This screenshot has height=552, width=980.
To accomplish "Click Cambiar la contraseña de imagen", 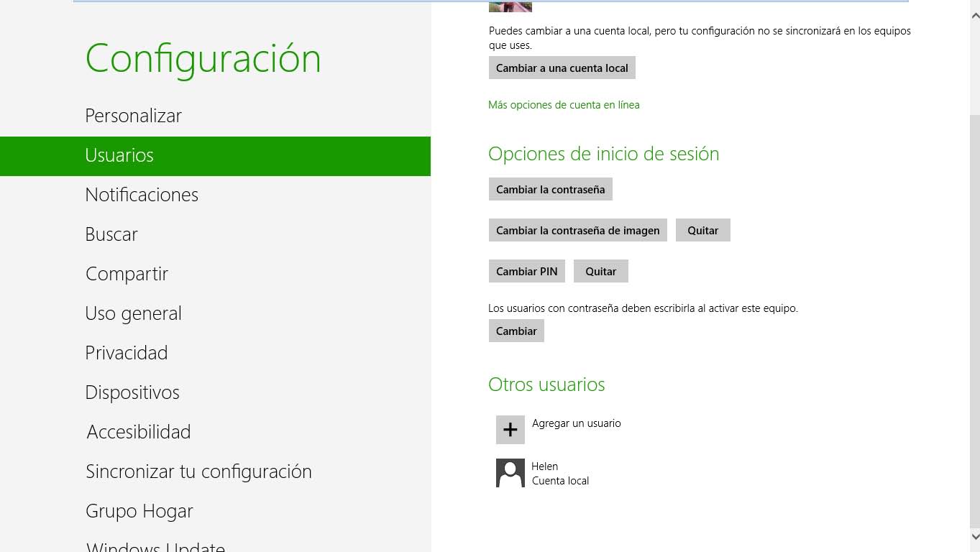I will [577, 231].
